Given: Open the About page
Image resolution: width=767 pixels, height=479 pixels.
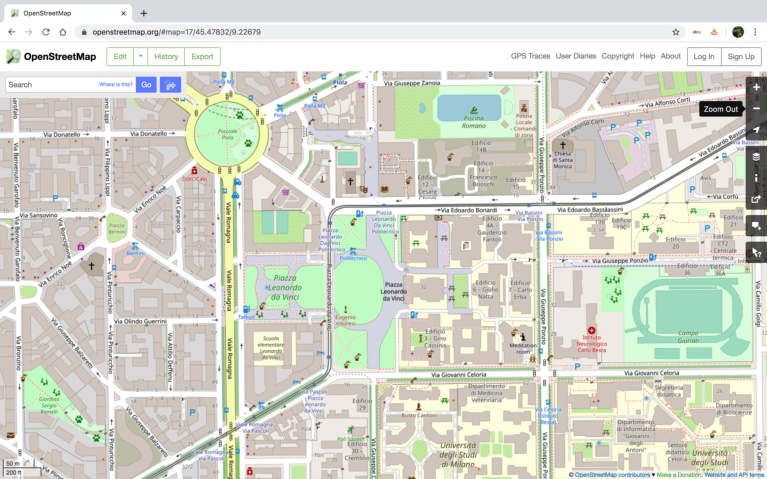Looking at the screenshot, I should click(x=671, y=56).
